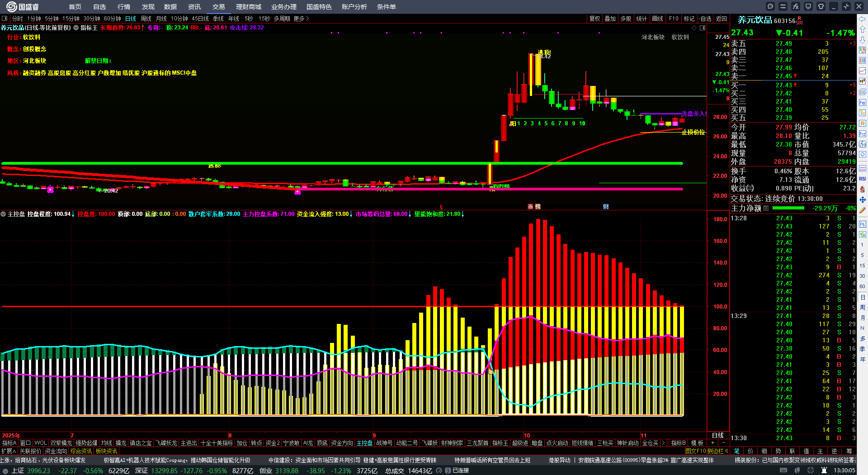
Task: Toggle the list icon beside 主力净额
Action: click(766, 208)
